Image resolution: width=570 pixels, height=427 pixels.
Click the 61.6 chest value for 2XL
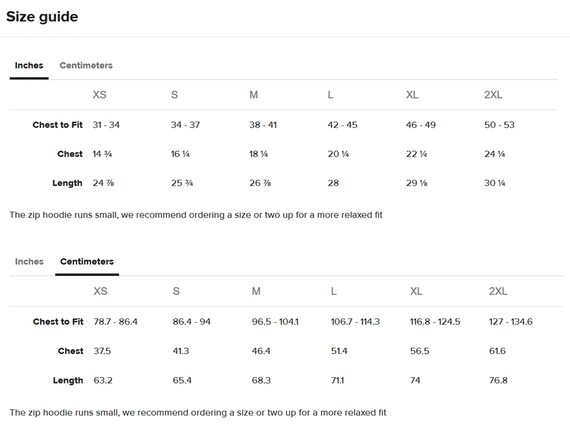click(497, 351)
